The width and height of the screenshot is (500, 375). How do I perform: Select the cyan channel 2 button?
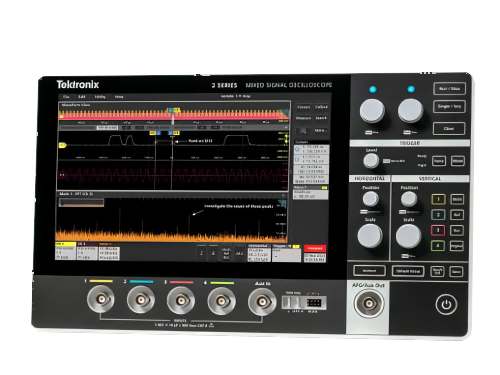(x=438, y=215)
